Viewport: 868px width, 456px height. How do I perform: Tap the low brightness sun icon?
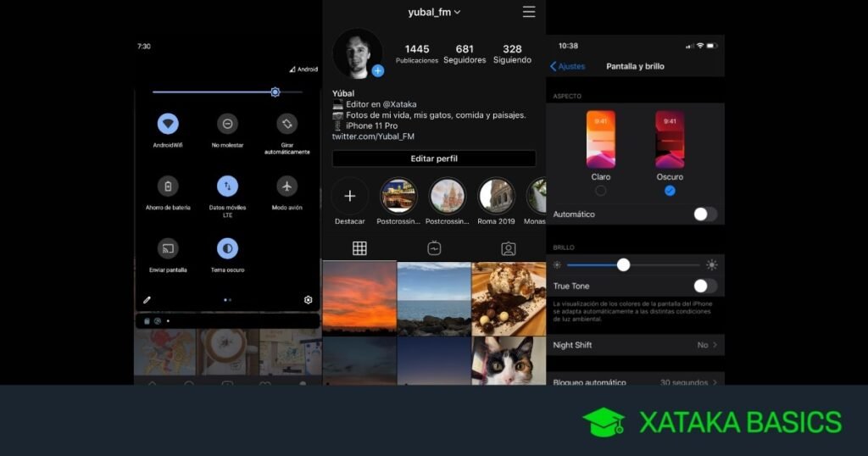click(558, 265)
